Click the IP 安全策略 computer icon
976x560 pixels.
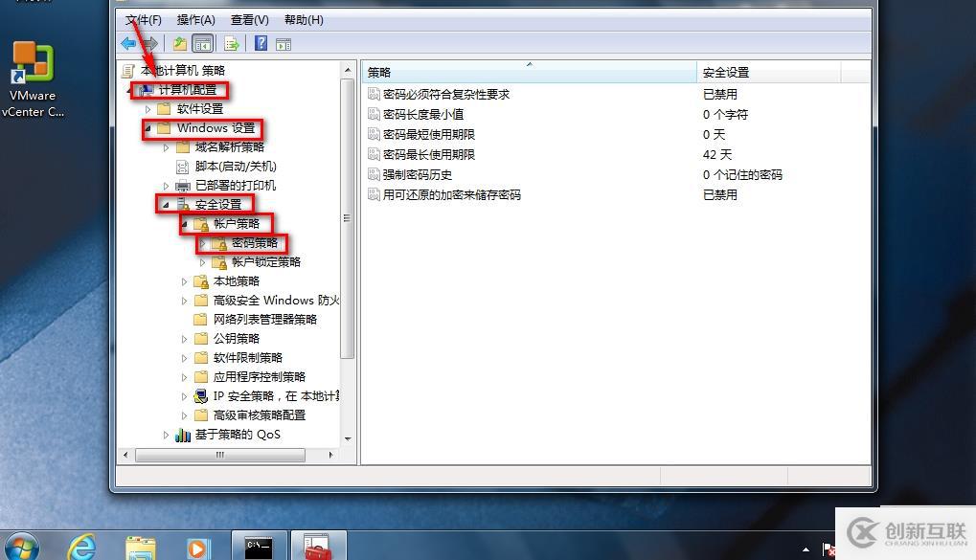coord(200,395)
